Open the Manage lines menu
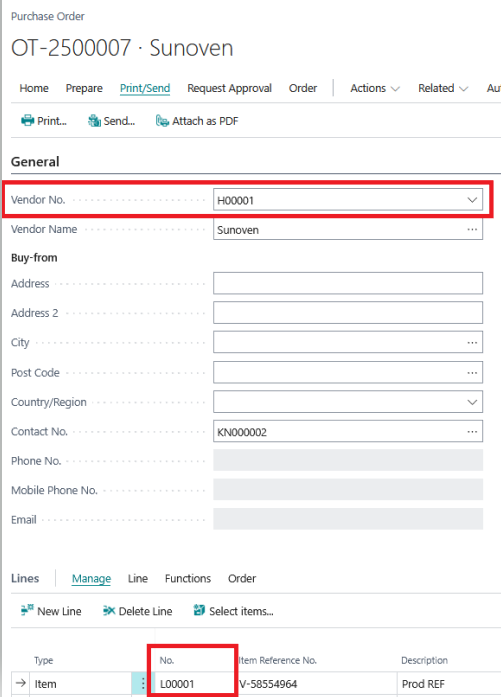 click(91, 578)
